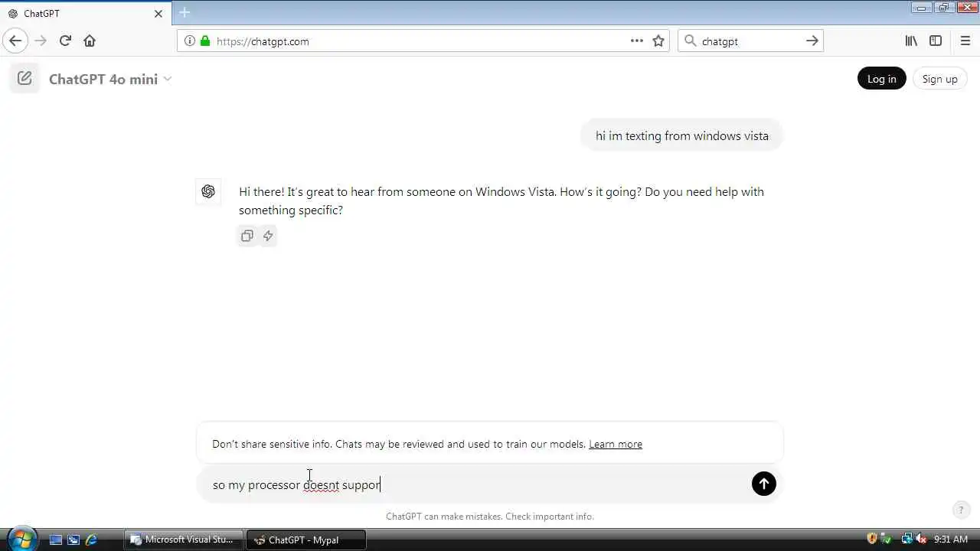Click the site information icon in address bar
The image size is (980, 551).
[190, 41]
